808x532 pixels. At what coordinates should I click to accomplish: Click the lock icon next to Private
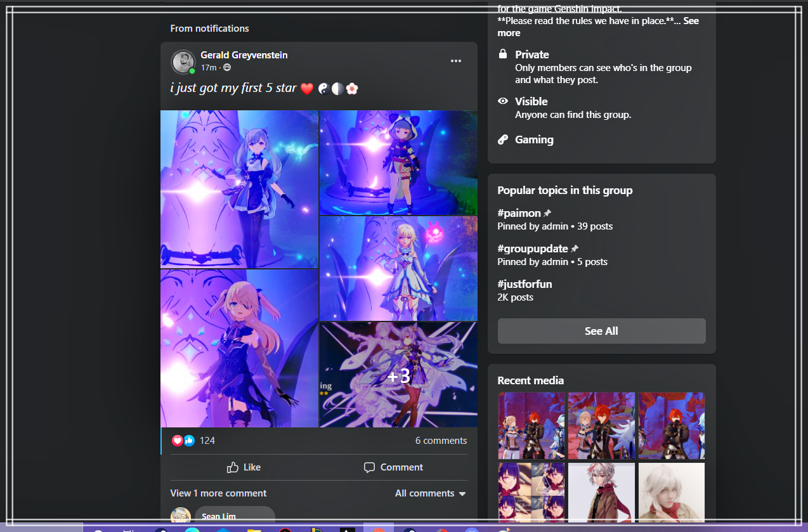coord(503,55)
